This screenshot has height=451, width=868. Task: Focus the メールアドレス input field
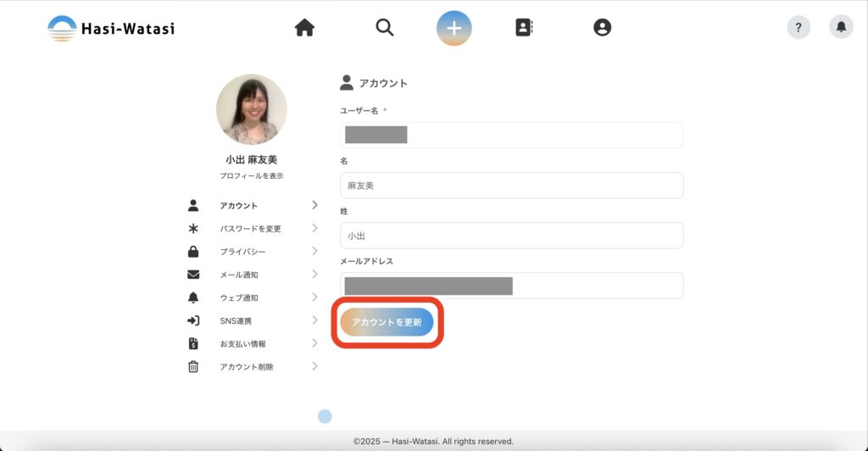click(511, 286)
